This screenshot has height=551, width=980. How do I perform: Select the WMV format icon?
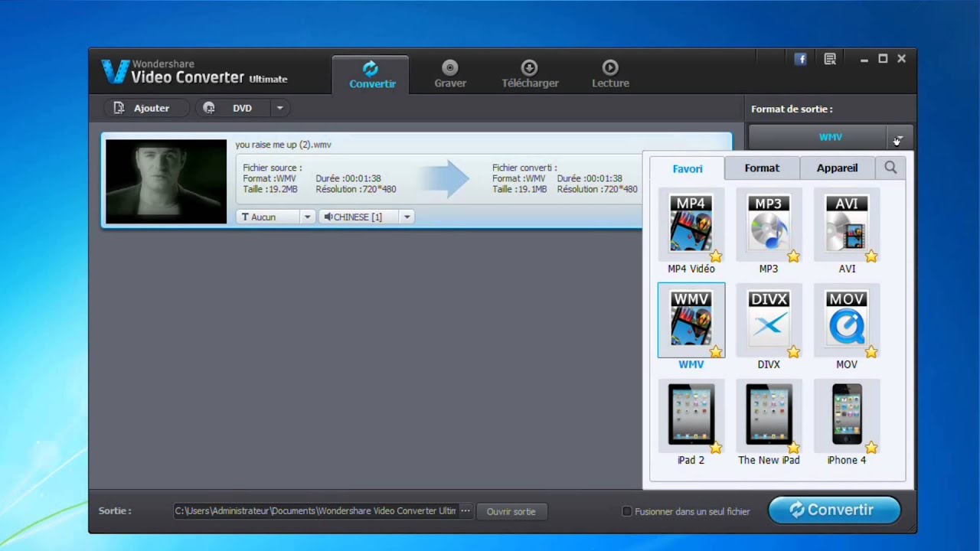tap(691, 319)
